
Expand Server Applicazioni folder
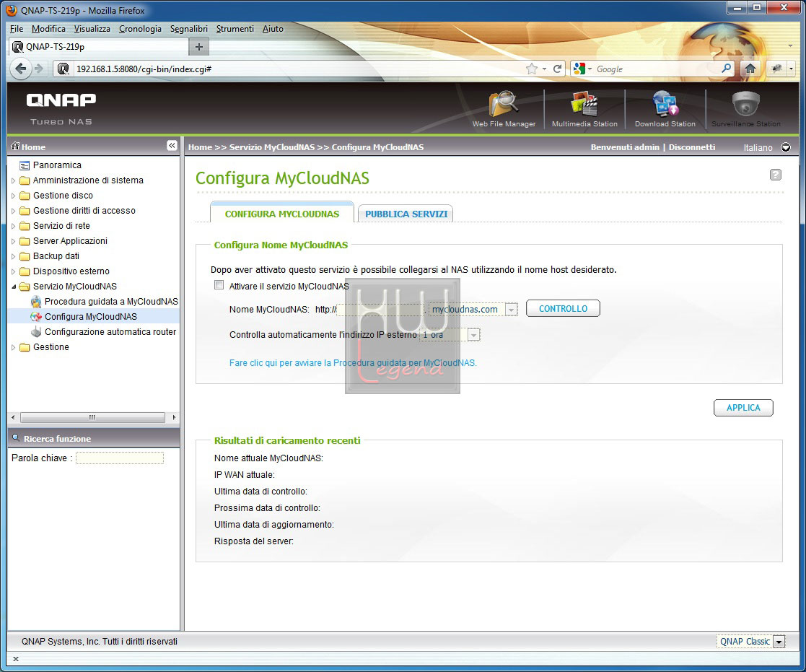point(14,241)
